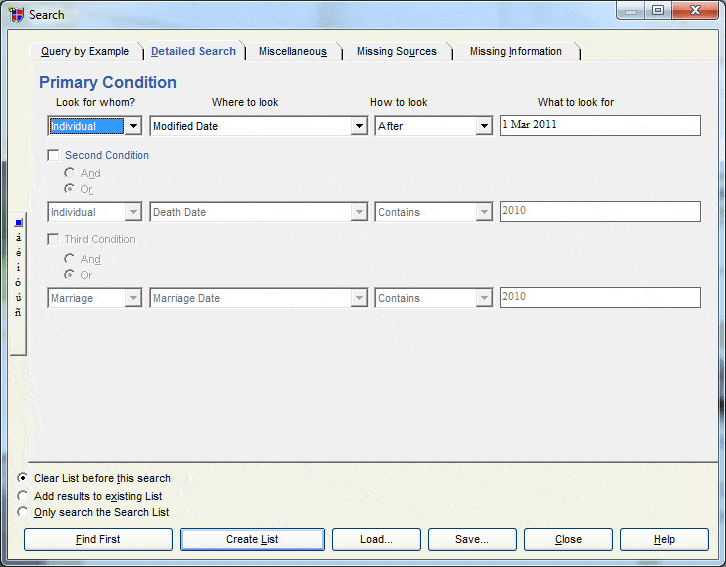This screenshot has height=567, width=726.
Task: Open second condition Individual dropdown
Action: pyautogui.click(x=133, y=212)
